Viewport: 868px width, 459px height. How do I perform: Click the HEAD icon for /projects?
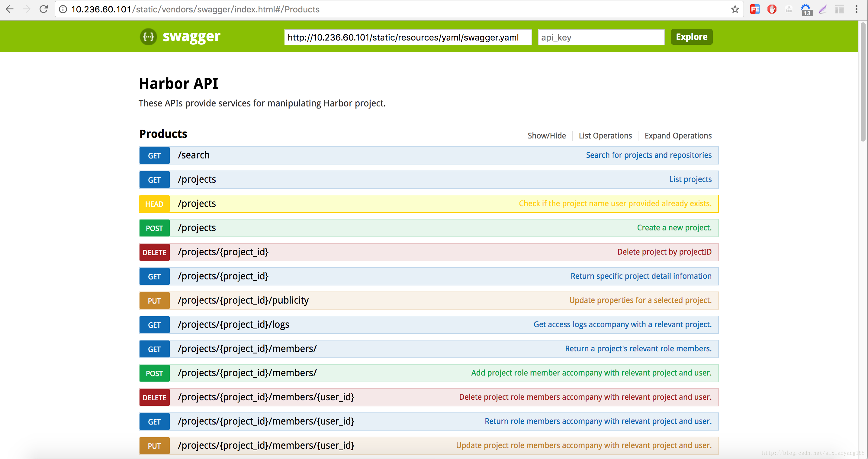click(x=154, y=204)
